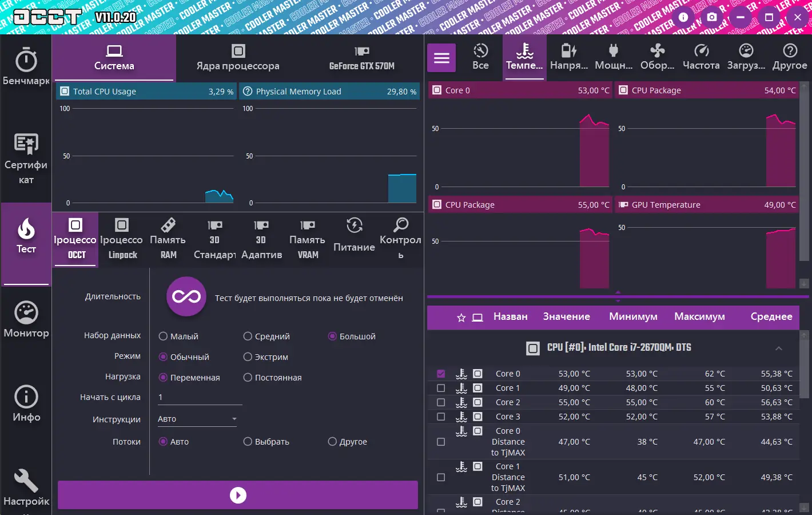Select the Средний dataset radio button

[248, 336]
